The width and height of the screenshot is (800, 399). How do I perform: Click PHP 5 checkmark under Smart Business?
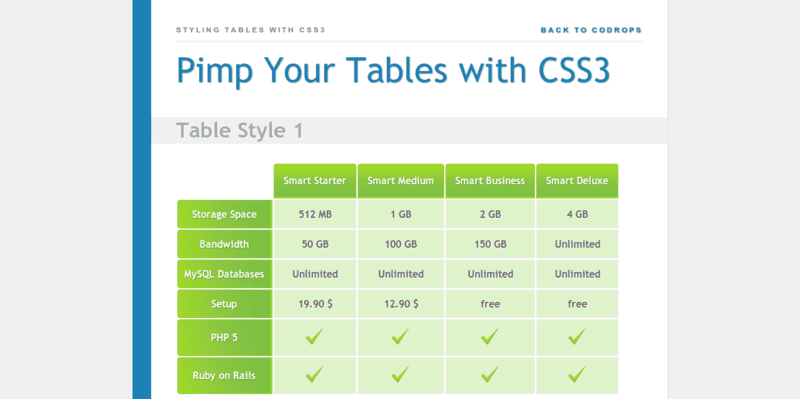(x=490, y=336)
